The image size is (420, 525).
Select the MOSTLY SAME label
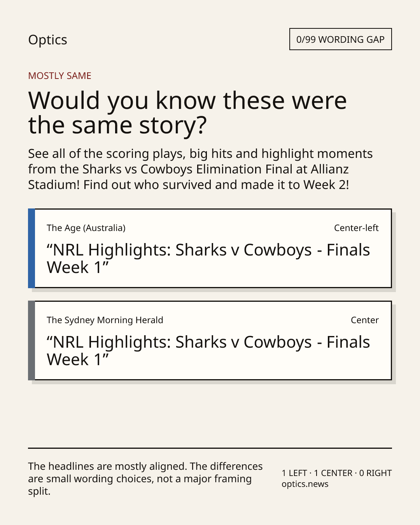point(59,76)
